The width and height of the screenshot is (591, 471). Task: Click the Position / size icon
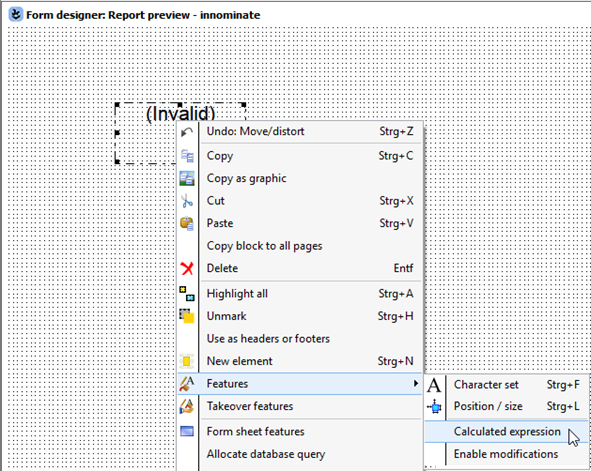pos(434,407)
